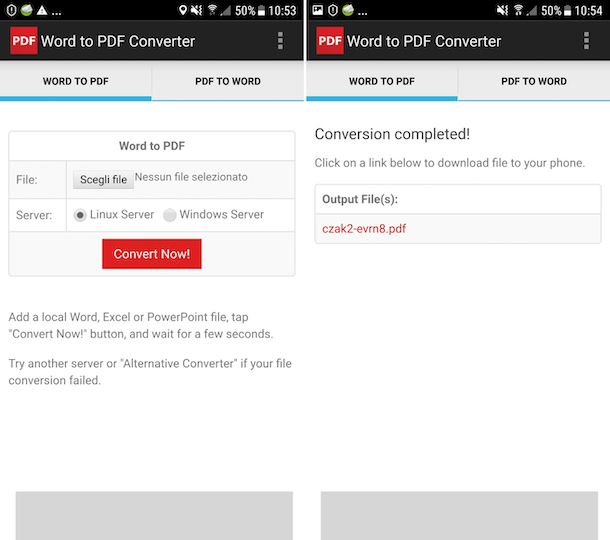Viewport: 610px width, 540px height.
Task: Tap location icon in left status bar
Action: click(182, 10)
